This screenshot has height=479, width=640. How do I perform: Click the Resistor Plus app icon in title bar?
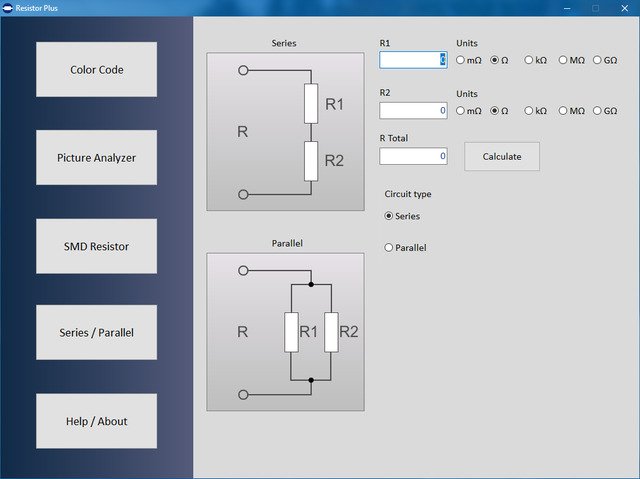click(x=8, y=7)
